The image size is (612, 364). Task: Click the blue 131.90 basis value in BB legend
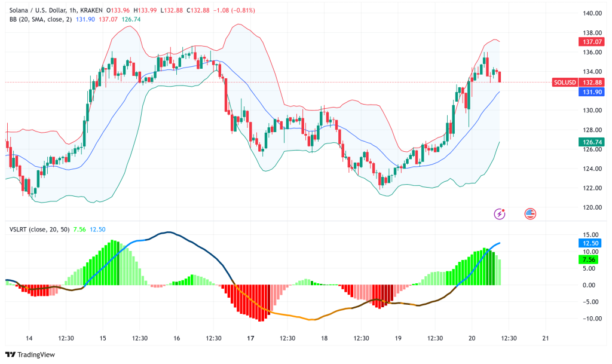tap(85, 20)
